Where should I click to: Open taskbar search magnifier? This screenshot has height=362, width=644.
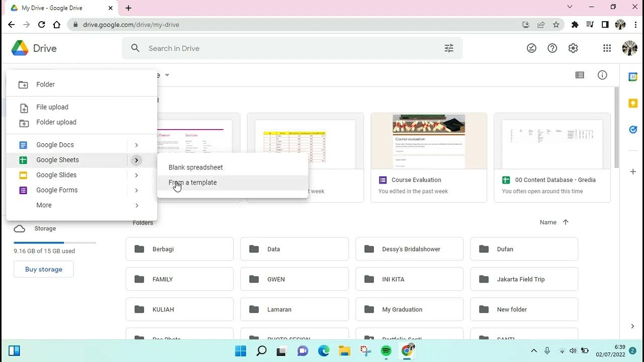261,351
